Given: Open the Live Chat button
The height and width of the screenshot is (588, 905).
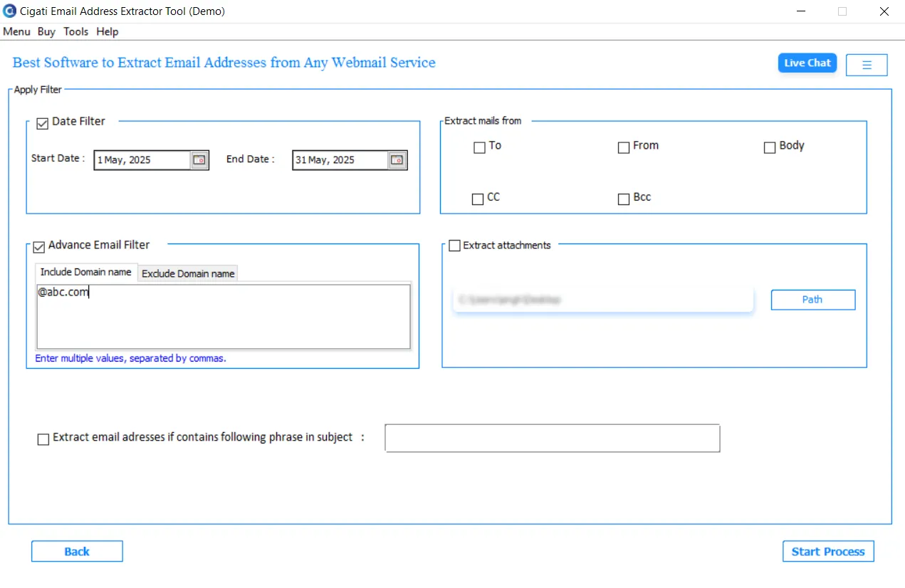Looking at the screenshot, I should [x=807, y=63].
